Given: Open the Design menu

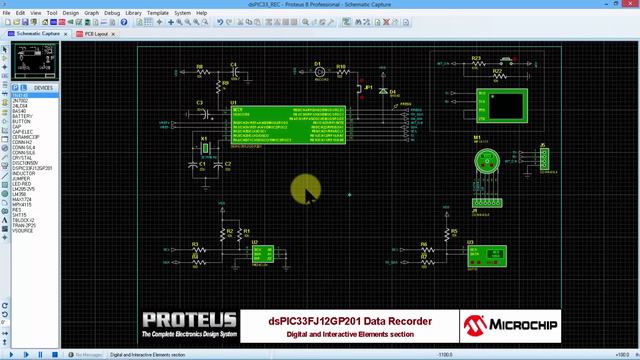Looking at the screenshot, I should pyautogui.click(x=71, y=13).
